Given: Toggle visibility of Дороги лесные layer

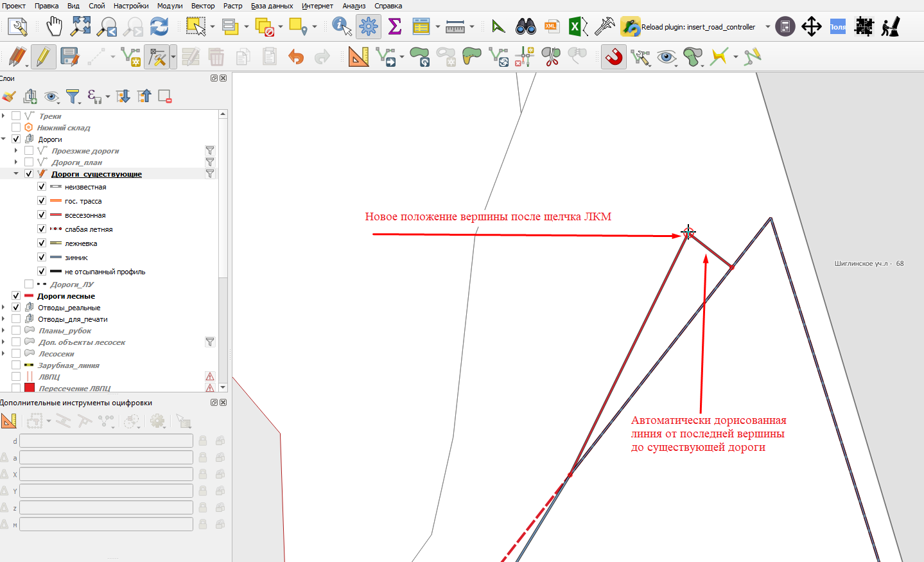Looking at the screenshot, I should [x=16, y=295].
